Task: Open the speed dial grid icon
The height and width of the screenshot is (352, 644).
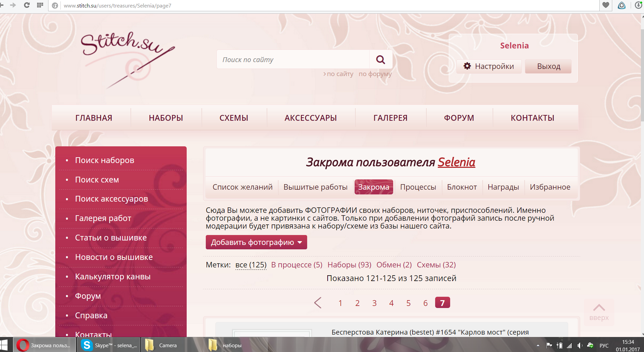Action: (40, 5)
